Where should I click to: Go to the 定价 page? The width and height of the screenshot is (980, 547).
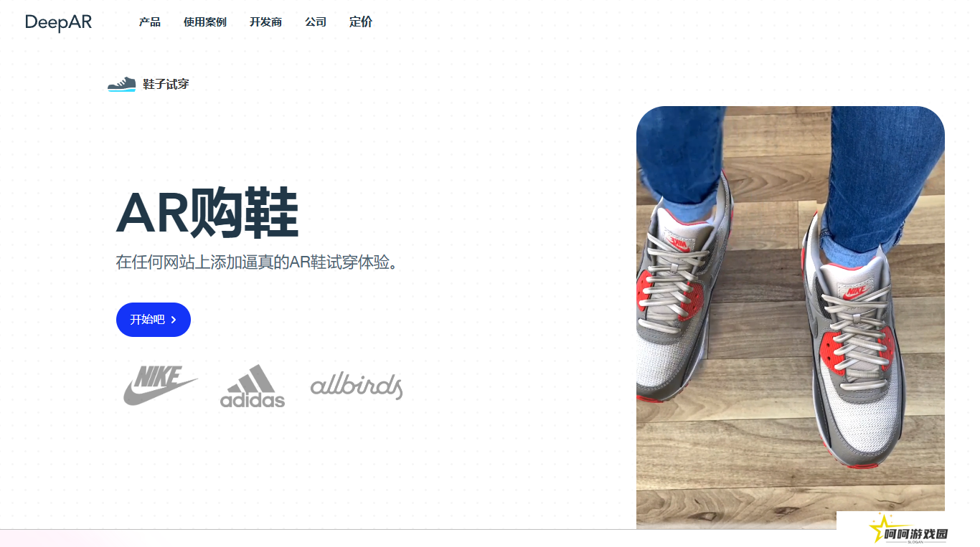[x=361, y=22]
